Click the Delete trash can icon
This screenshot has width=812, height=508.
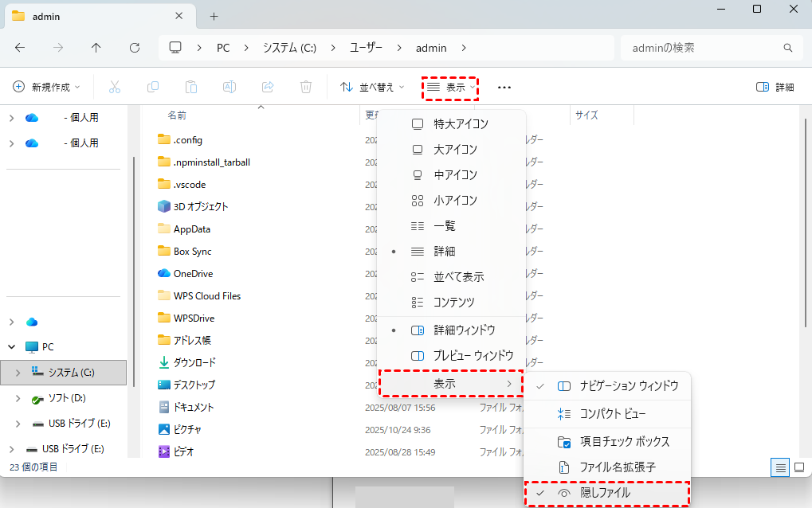(x=306, y=87)
